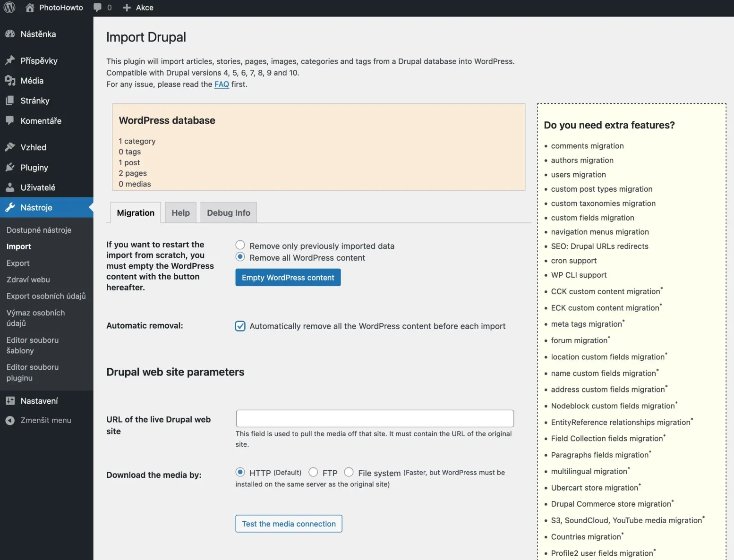Open the Debug Info tab

[229, 212]
